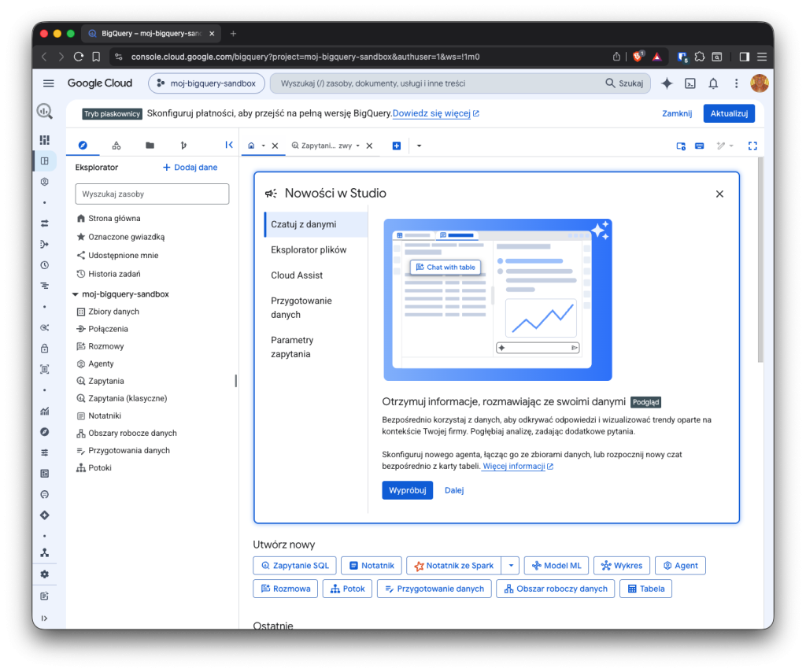This screenshot has height=672, width=806.
Task: Click the Szukaj search button
Action: (x=624, y=83)
